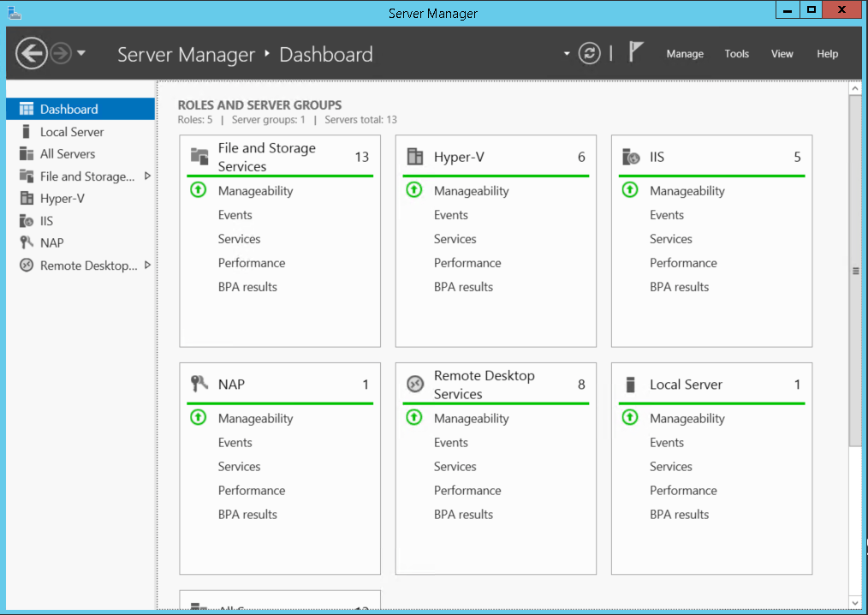Open dropdown arrow left of refresh icon
Screen dimensions: 868x615
click(x=567, y=53)
